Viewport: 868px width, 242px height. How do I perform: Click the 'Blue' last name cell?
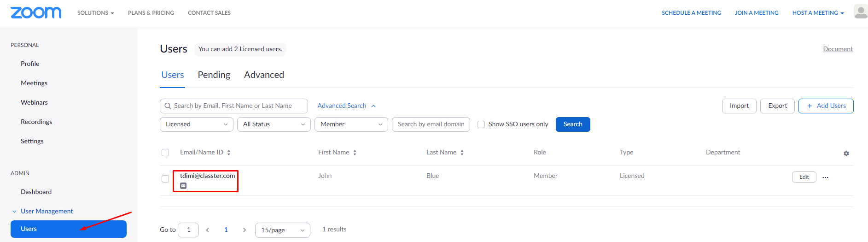(433, 176)
